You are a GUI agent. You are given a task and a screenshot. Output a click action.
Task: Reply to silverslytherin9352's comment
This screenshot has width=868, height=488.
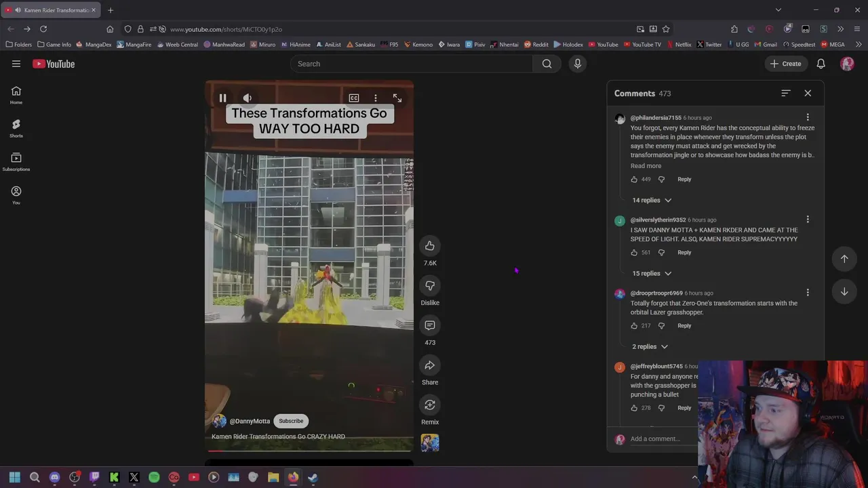[684, 253]
